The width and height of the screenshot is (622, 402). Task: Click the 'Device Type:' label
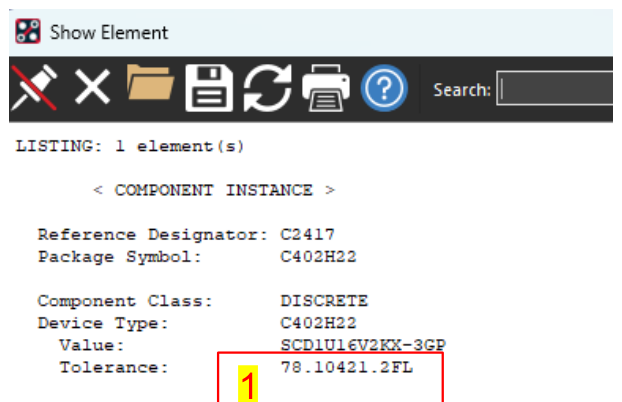103,323
